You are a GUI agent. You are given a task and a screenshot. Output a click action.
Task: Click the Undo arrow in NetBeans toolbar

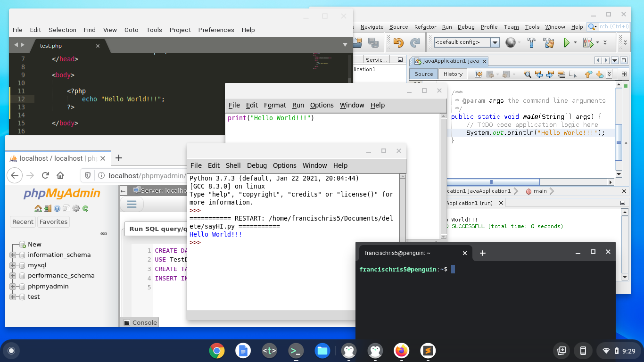(x=398, y=42)
